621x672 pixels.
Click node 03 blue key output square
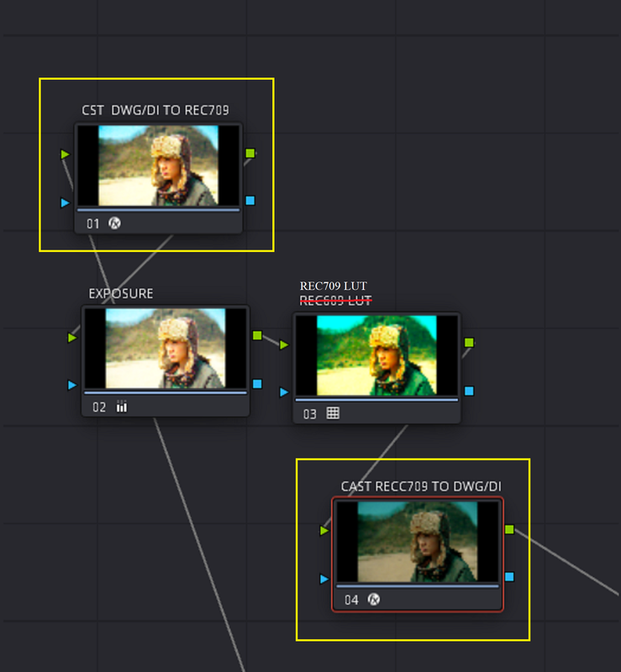[x=469, y=391]
